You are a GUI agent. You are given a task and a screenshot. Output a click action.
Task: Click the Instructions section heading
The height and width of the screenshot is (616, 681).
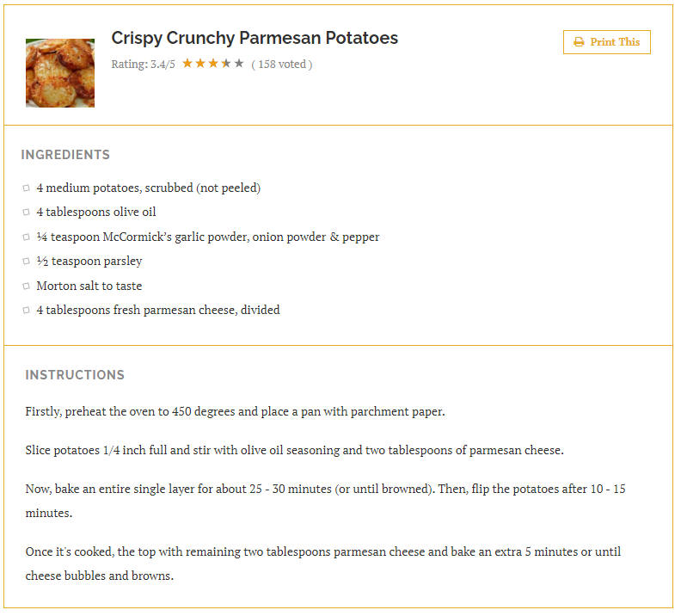pyautogui.click(x=75, y=375)
